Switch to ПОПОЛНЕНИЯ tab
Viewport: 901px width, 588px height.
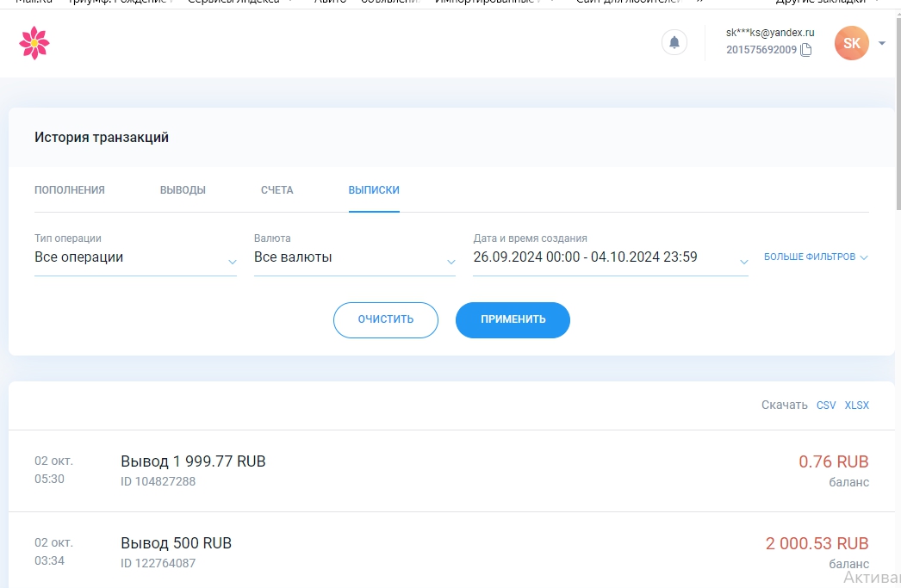pos(70,190)
